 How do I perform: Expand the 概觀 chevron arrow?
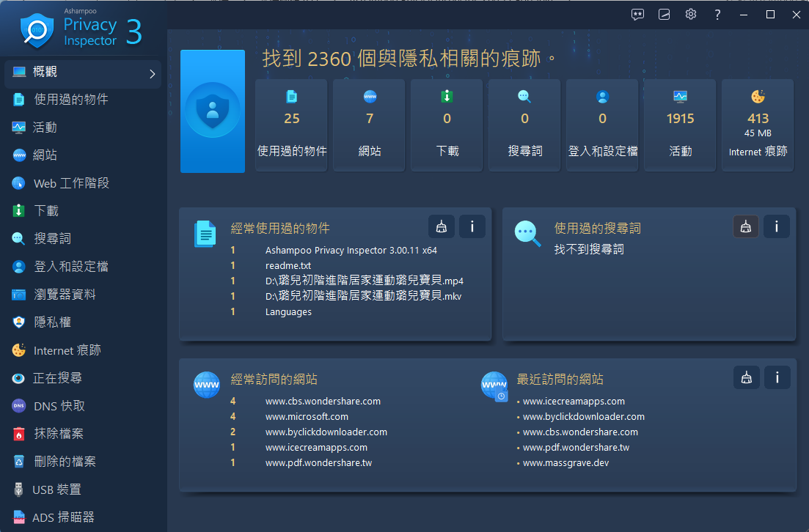[153, 74]
